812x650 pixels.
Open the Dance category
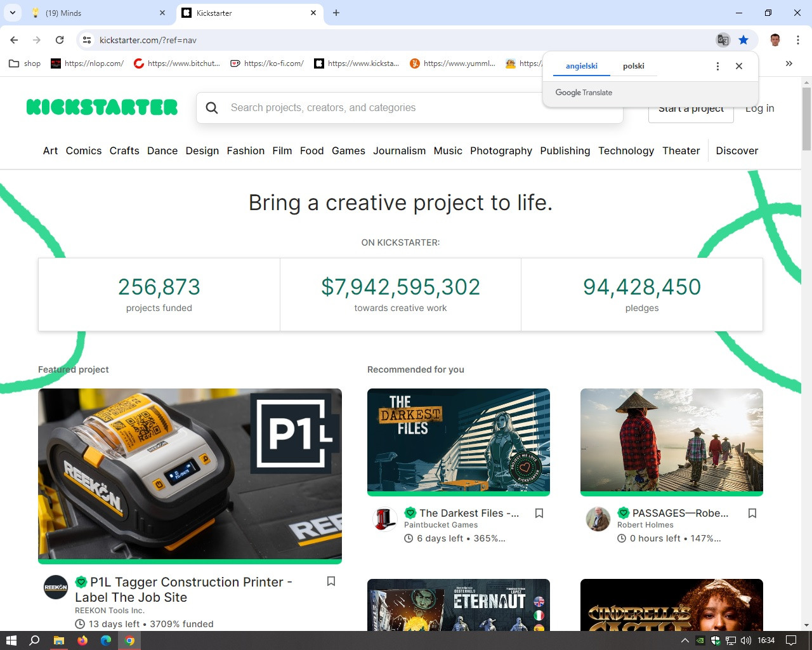[x=162, y=150]
